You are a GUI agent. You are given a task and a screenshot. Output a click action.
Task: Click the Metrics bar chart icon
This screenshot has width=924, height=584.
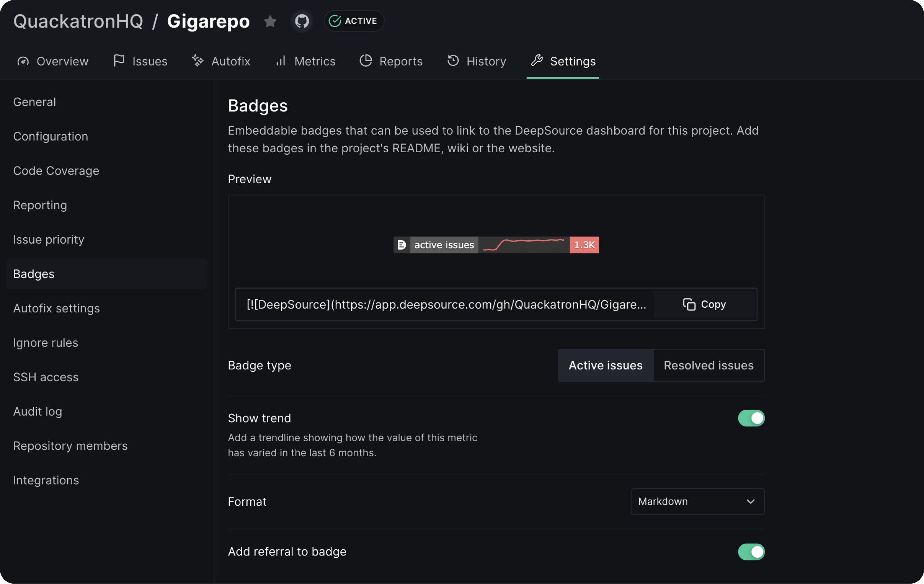point(281,61)
